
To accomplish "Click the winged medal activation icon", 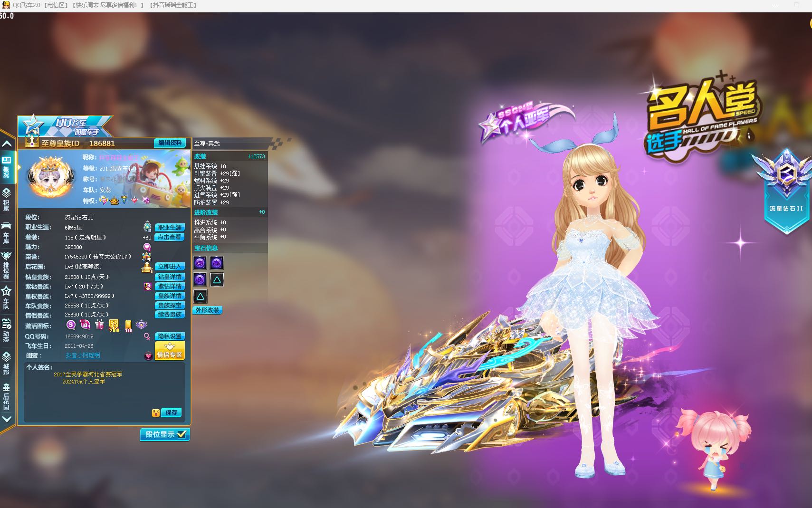I will click(141, 325).
